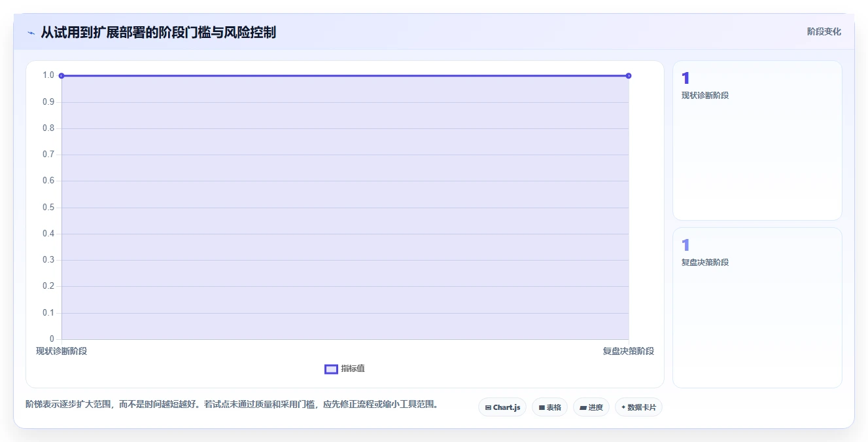Open the 复盘决策阶段 stat card
868x442 pixels.
pyautogui.click(x=757, y=308)
